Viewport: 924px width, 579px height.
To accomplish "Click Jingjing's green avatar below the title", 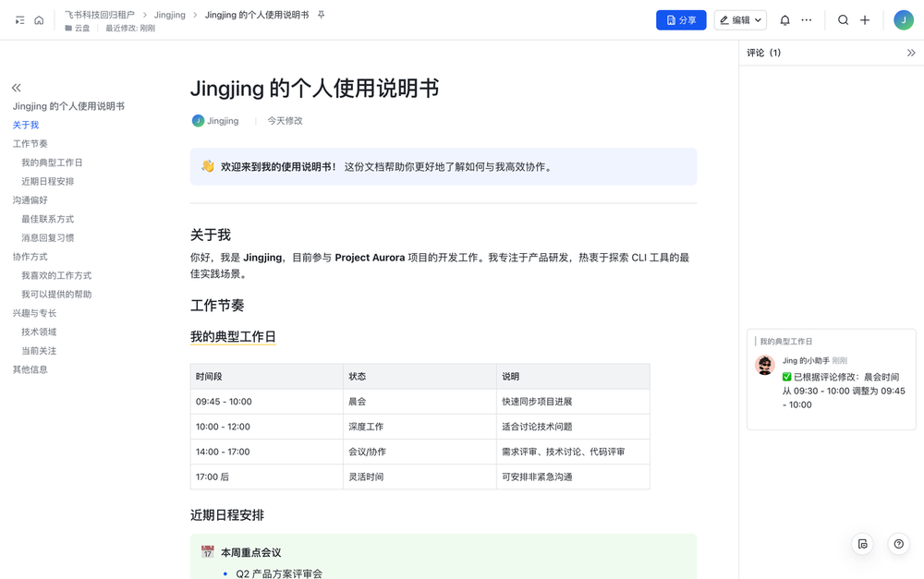I will pos(197,120).
